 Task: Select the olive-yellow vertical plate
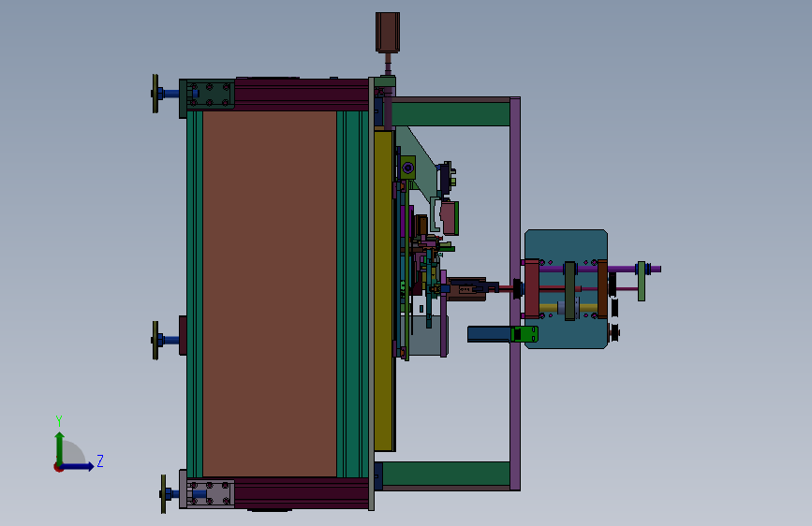[x=383, y=291]
